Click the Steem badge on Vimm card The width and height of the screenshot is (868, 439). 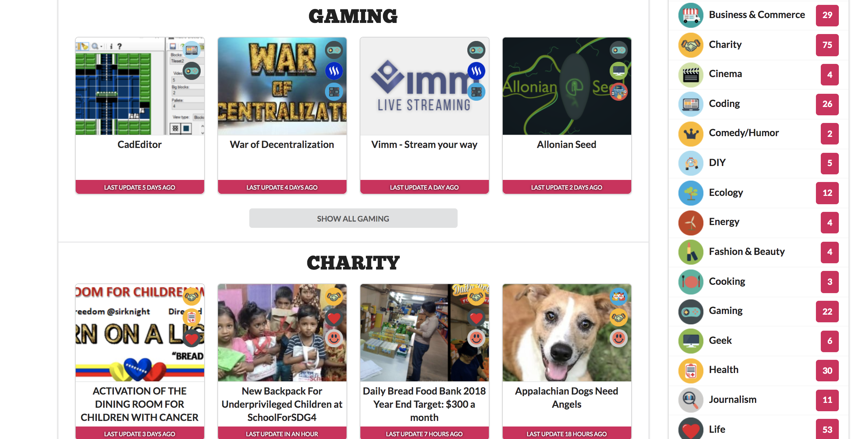(476, 71)
